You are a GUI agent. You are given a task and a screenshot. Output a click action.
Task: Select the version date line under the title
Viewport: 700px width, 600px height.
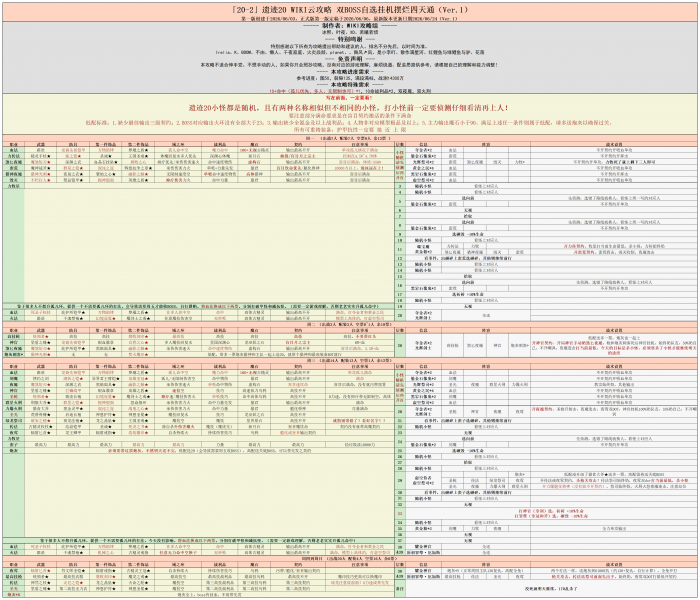tap(350, 19)
